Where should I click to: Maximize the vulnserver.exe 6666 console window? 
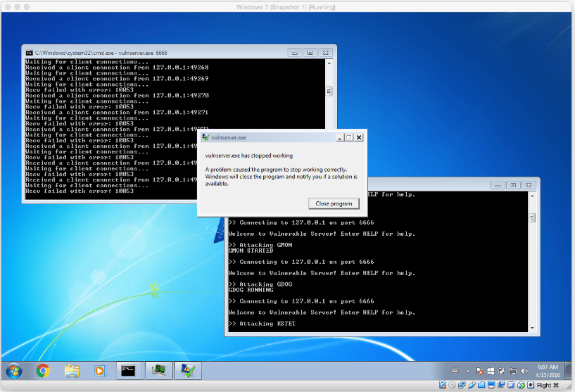[x=310, y=53]
